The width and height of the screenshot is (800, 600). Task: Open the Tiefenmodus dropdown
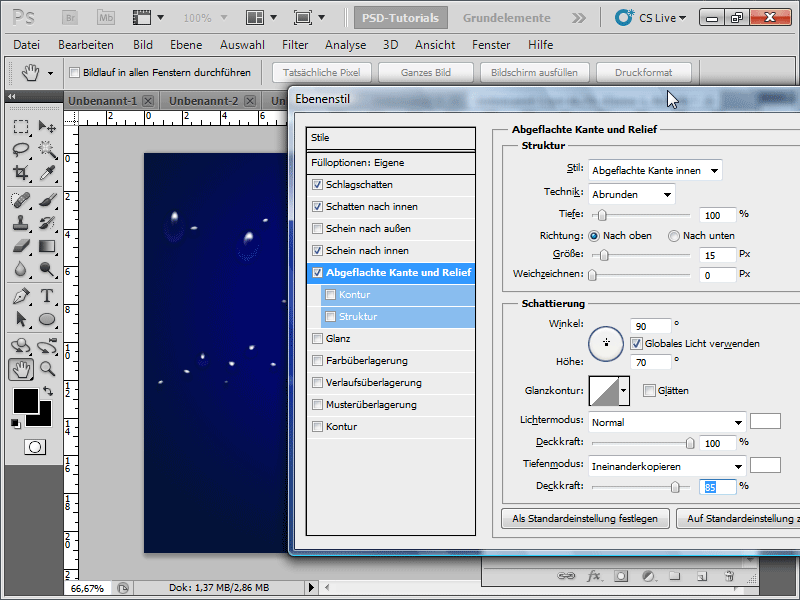tap(667, 466)
